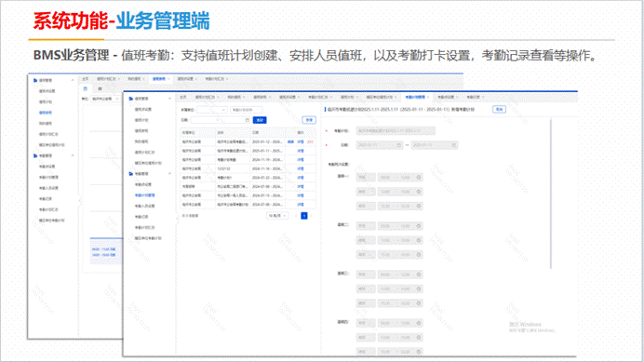Screen dimensions: 644x362
Task: Click clock icon in 星期四 first time row
Action: (419, 323)
